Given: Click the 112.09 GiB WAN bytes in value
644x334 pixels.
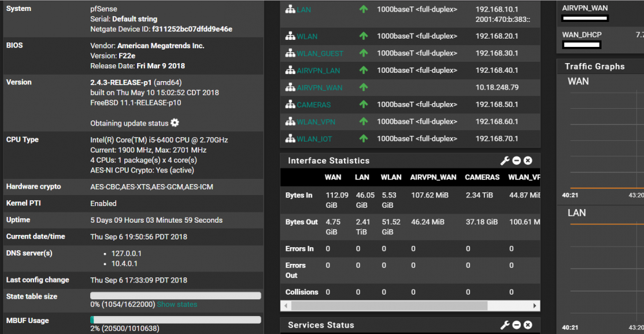Looking at the screenshot, I should click(337, 200).
